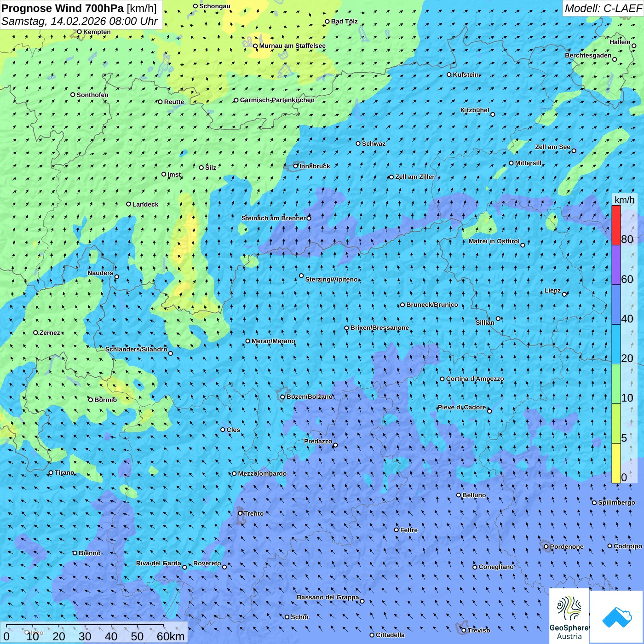This screenshot has width=644, height=644.
Task: Click the Garmisch-Partenkirchen label
Action: tap(277, 100)
